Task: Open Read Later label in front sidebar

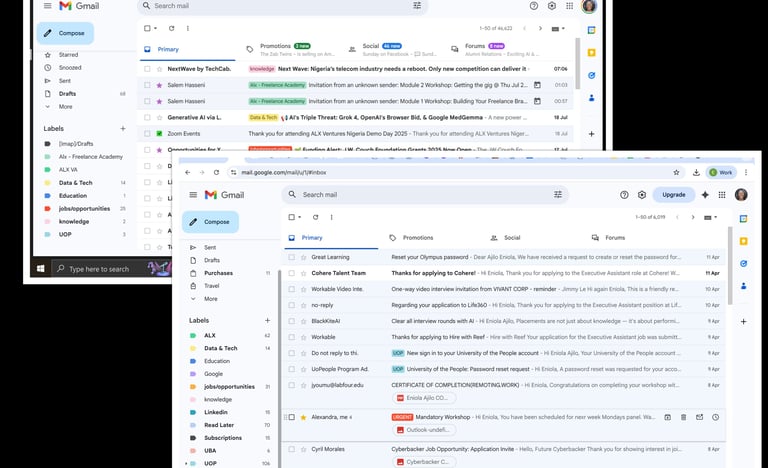Action: [219, 425]
